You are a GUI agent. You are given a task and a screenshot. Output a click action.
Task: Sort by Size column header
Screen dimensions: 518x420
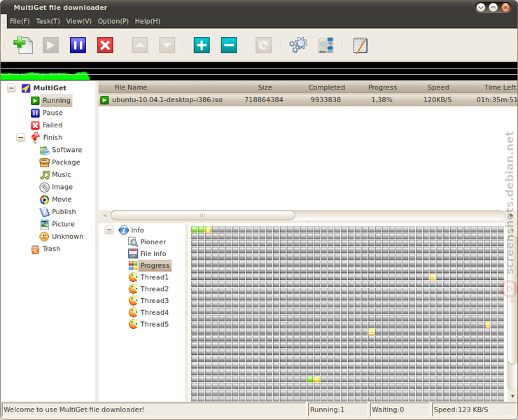pos(265,87)
